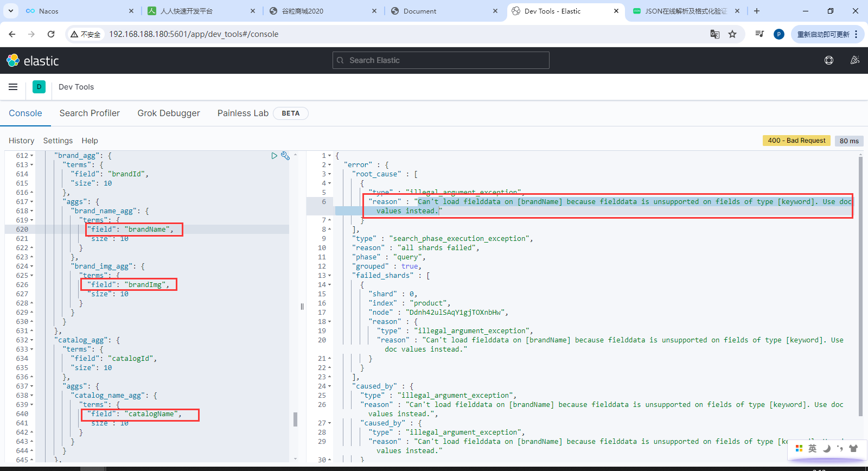Close the Nacos tab
Screen dimensions: 868x471
click(131, 11)
